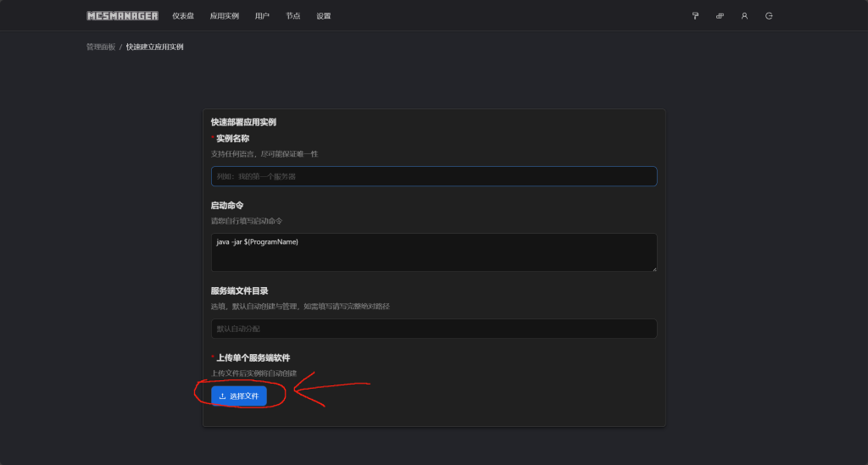Click the 上传单个服务端软件 label
Screen dimensions: 868x465
tap(253, 357)
